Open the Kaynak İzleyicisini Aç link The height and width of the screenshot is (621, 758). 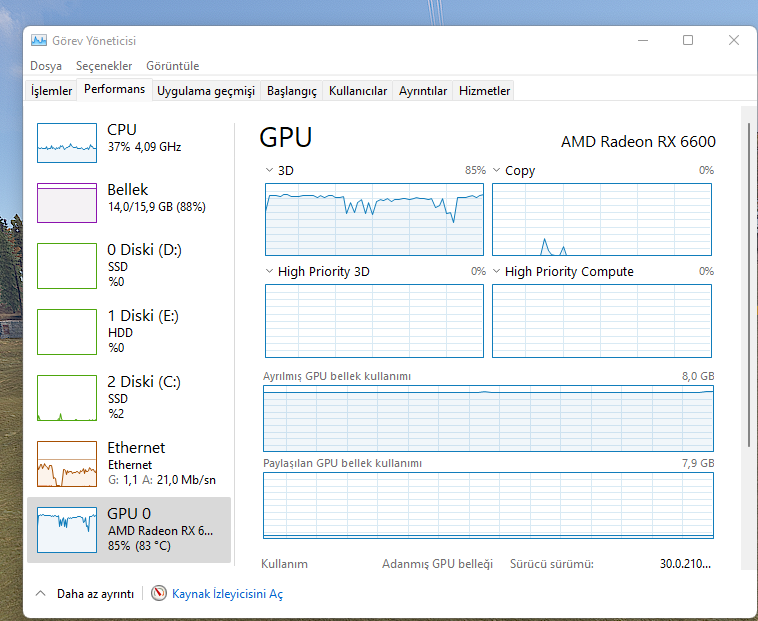click(x=227, y=594)
